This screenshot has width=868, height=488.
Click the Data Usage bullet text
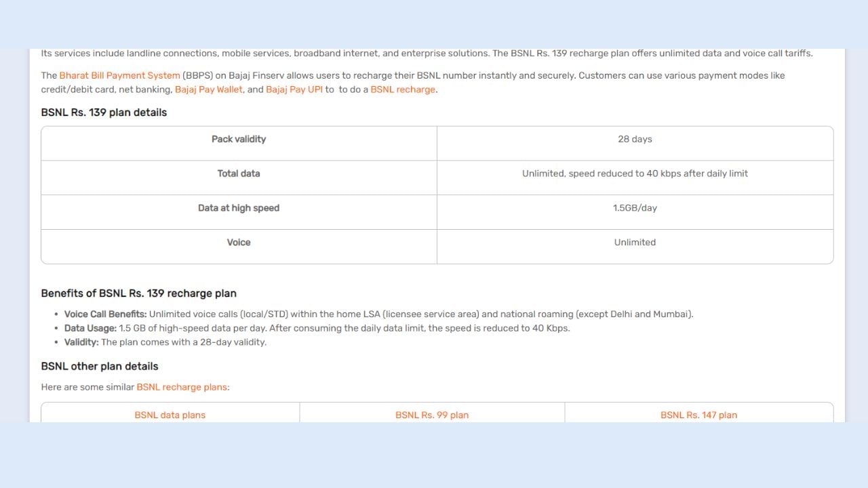point(317,328)
